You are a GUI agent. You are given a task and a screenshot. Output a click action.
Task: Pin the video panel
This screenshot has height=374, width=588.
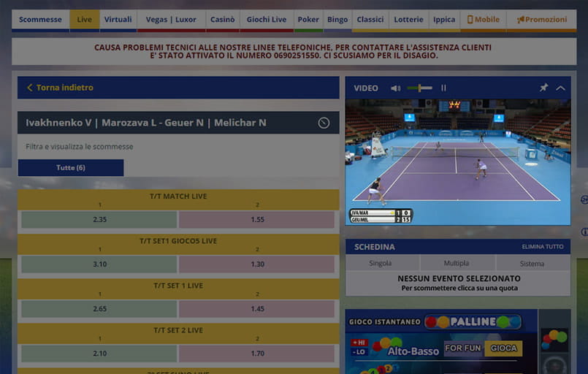point(543,88)
